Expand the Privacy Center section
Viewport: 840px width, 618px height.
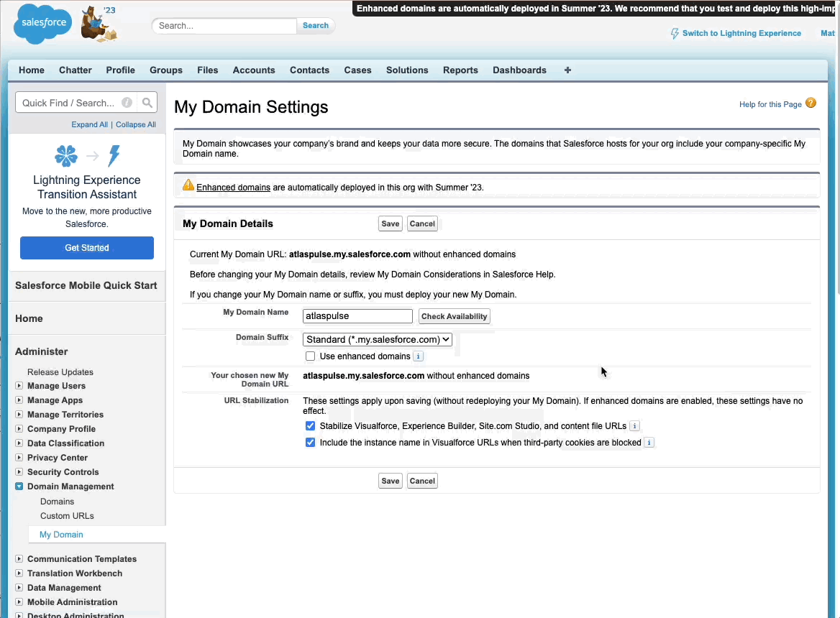tap(19, 458)
